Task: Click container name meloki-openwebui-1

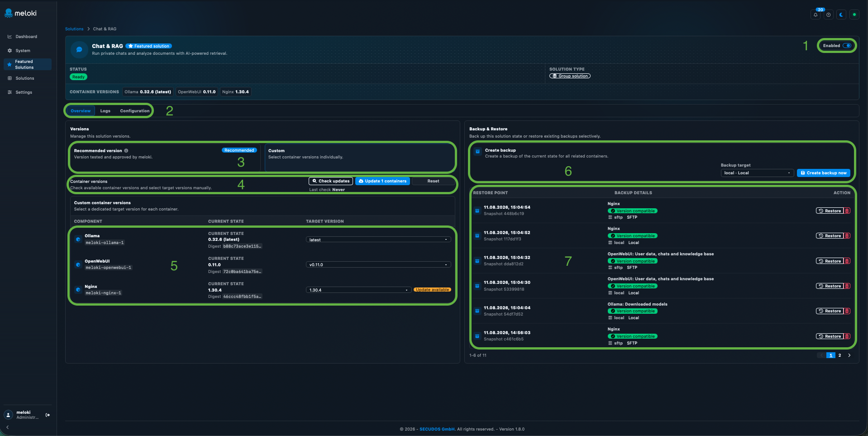Action: (x=109, y=268)
